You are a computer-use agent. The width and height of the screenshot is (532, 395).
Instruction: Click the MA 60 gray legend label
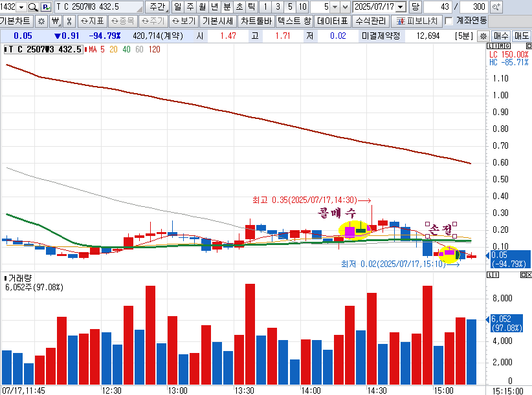(139, 50)
